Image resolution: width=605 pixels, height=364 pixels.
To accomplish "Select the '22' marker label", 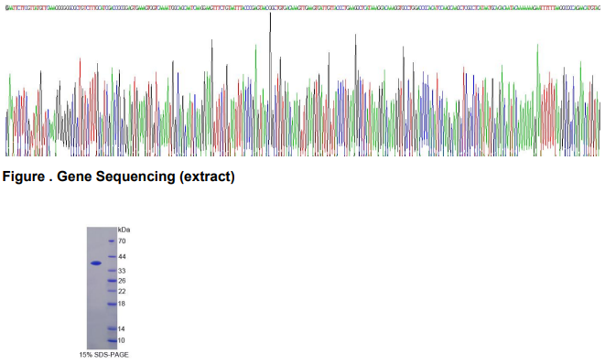I will point(122,291).
